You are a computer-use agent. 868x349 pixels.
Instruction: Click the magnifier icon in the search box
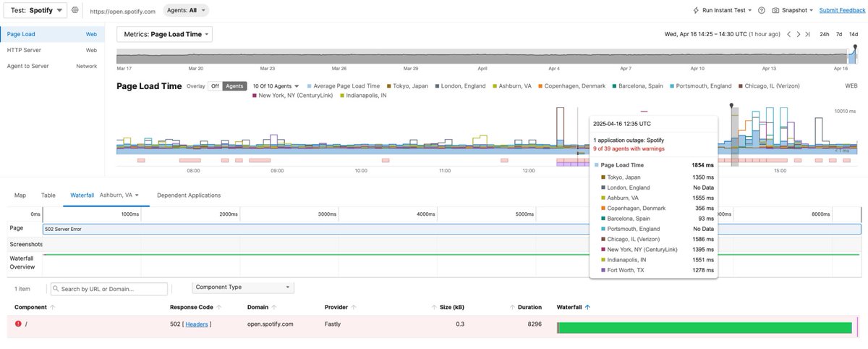coord(55,289)
